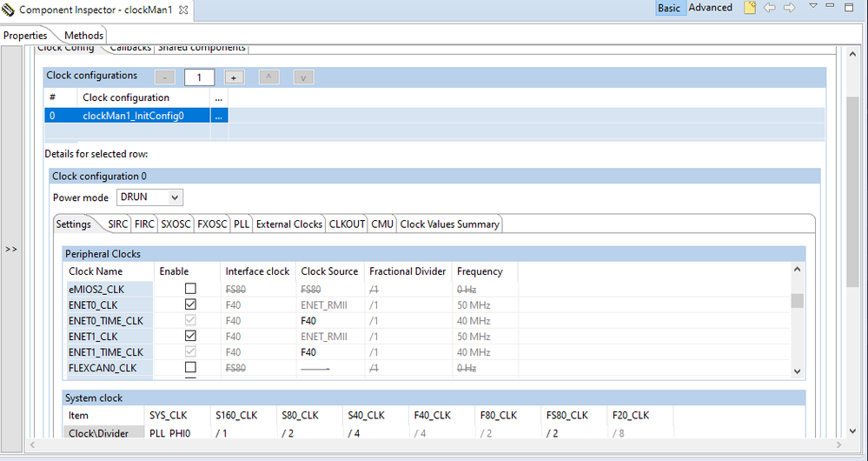Toggle the ENET0_TIME_CLK checkbox
868x461 pixels.
point(190,320)
